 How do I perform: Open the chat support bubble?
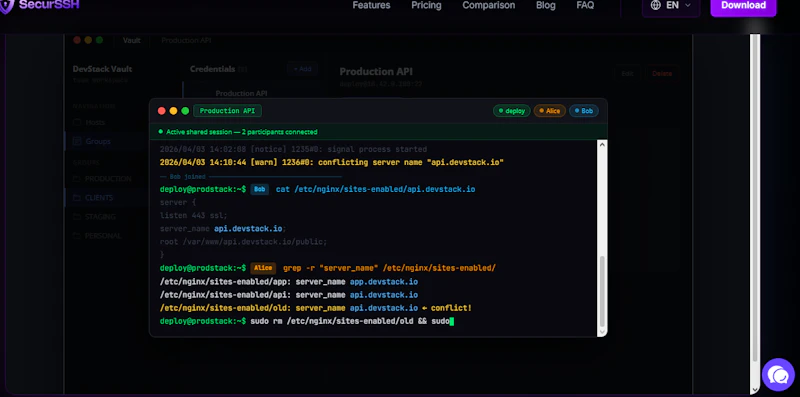coord(778,375)
